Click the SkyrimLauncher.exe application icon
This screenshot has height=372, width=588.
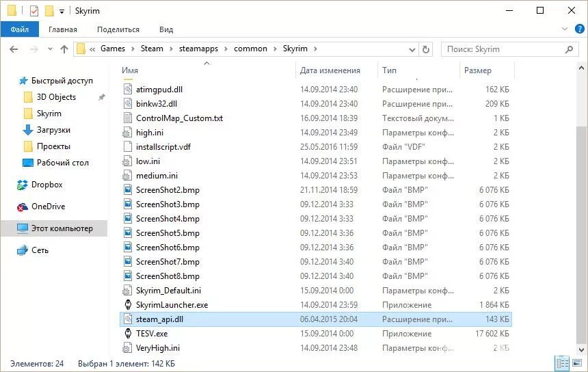[x=128, y=304]
